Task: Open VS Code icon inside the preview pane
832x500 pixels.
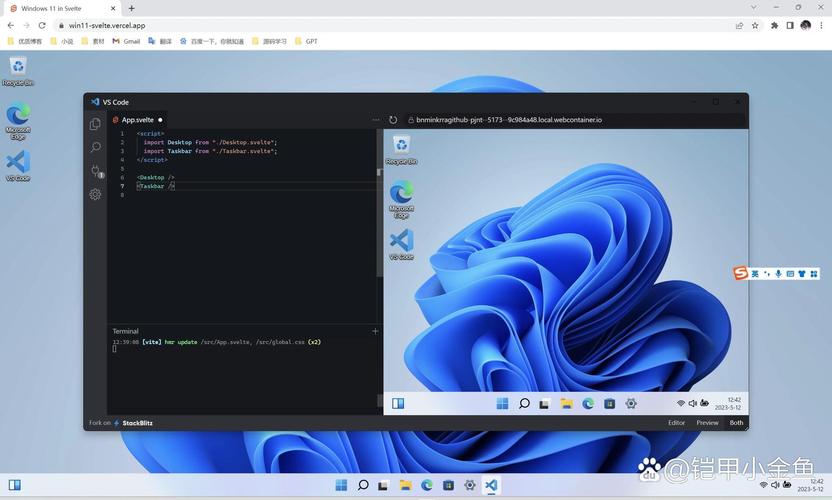Action: tap(402, 244)
